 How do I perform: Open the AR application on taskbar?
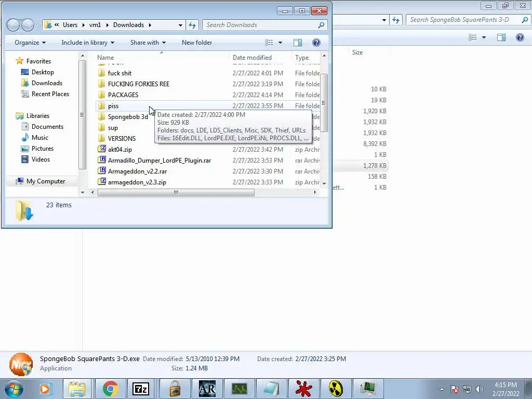coord(207,389)
